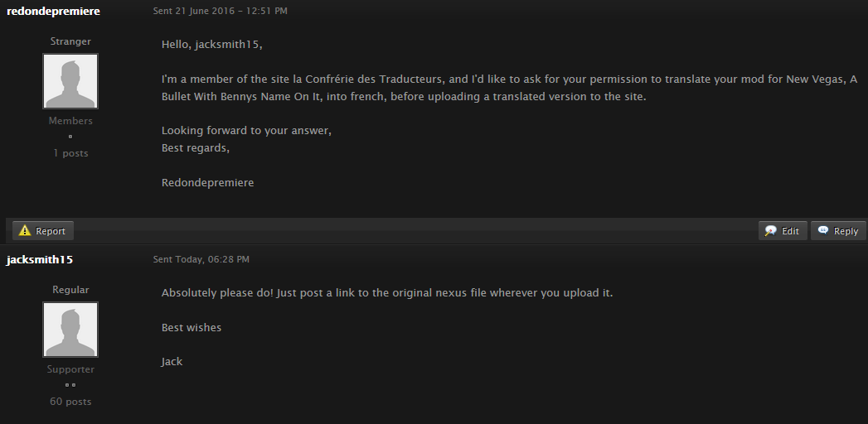
Task: Click the "Jack" signature line
Action: pyautogui.click(x=172, y=361)
